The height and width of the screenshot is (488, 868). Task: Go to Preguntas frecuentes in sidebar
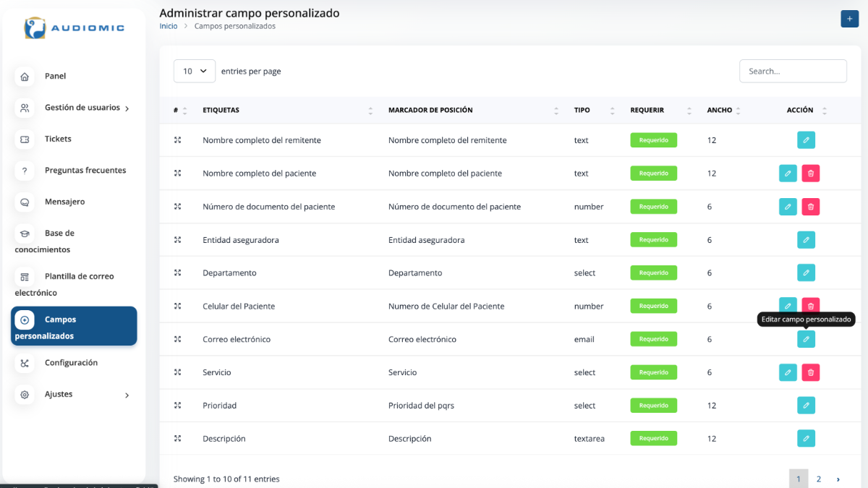pyautogui.click(x=85, y=171)
